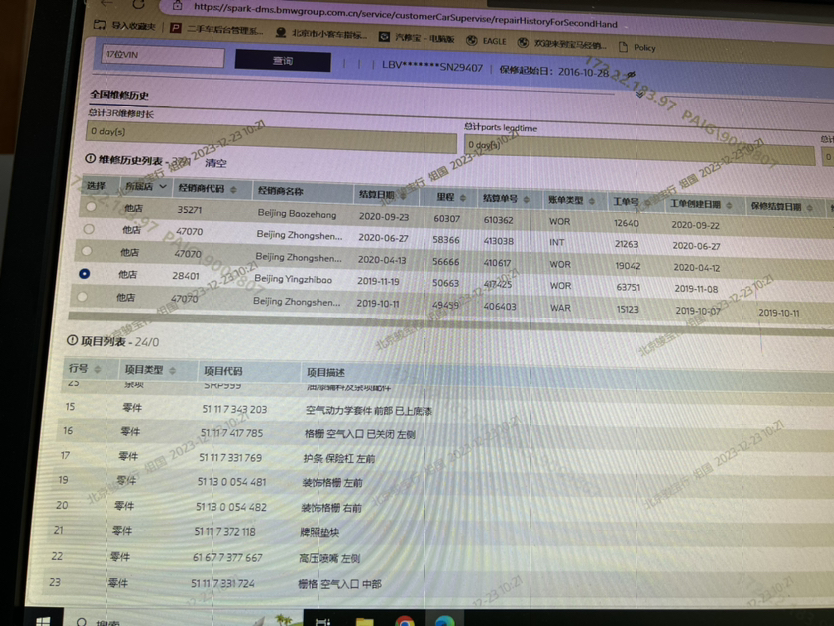This screenshot has width=834, height=626.
Task: Click the WAR bill type cell
Action: pyautogui.click(x=561, y=308)
